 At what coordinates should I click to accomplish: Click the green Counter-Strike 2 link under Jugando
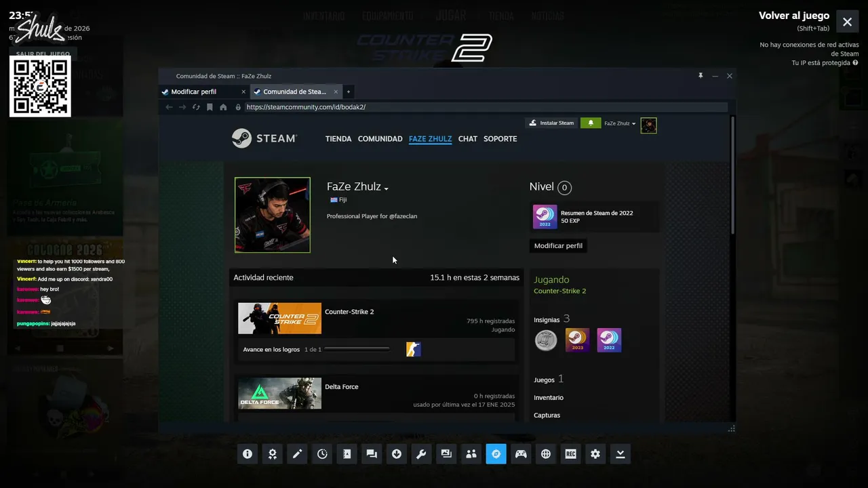[x=560, y=291]
